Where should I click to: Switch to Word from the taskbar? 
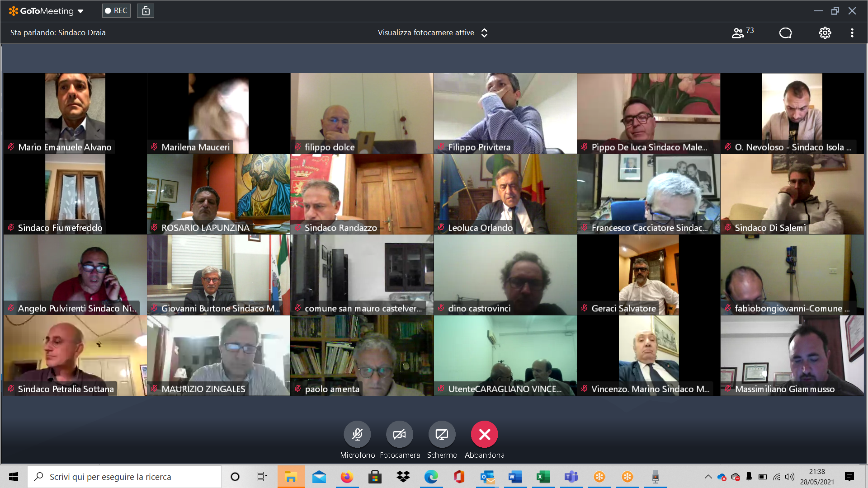(x=515, y=477)
